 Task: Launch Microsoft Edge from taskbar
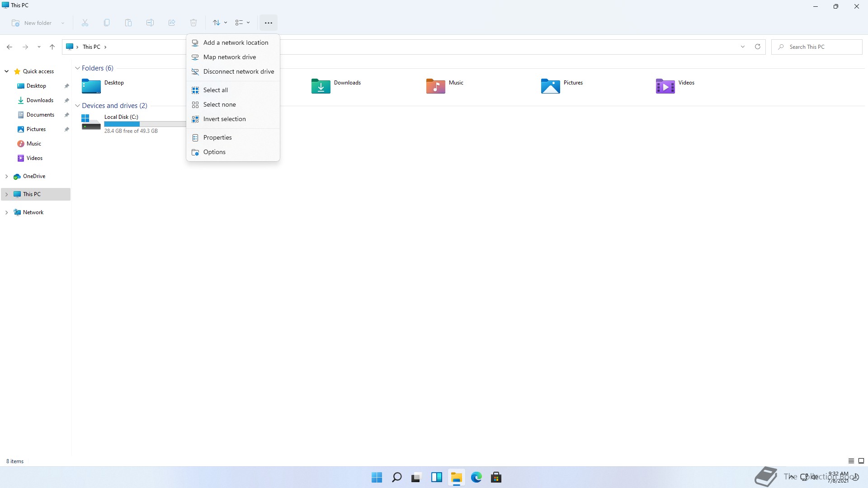[x=476, y=478]
